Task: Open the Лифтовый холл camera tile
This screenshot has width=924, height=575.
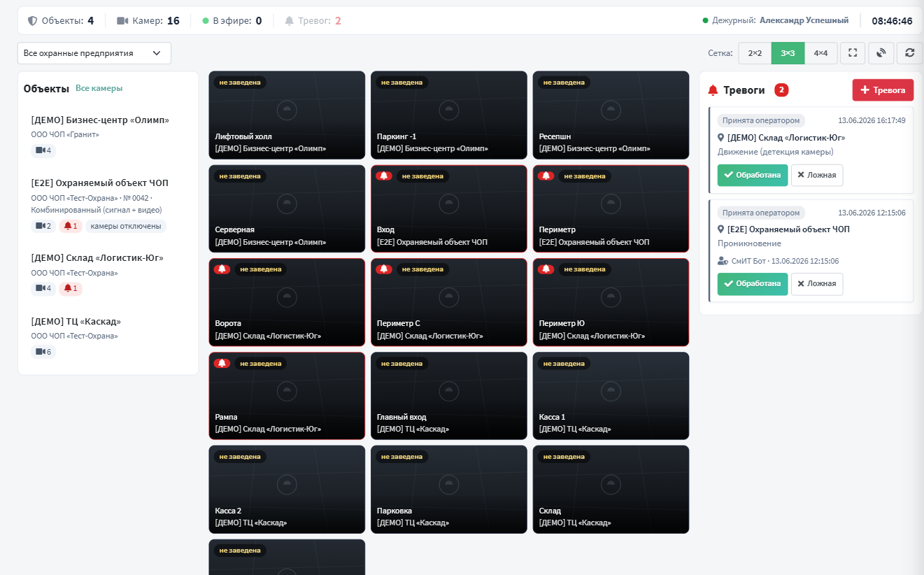Action: tap(287, 115)
